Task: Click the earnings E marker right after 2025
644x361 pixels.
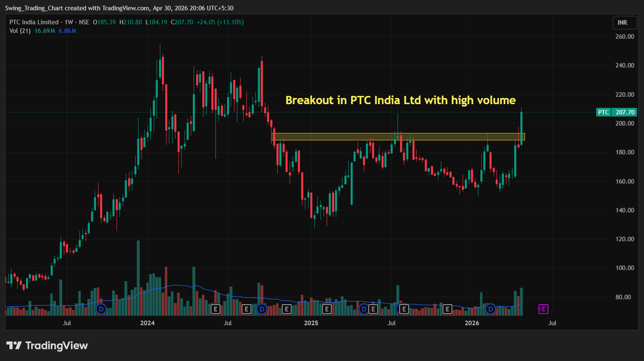Action: (327, 309)
